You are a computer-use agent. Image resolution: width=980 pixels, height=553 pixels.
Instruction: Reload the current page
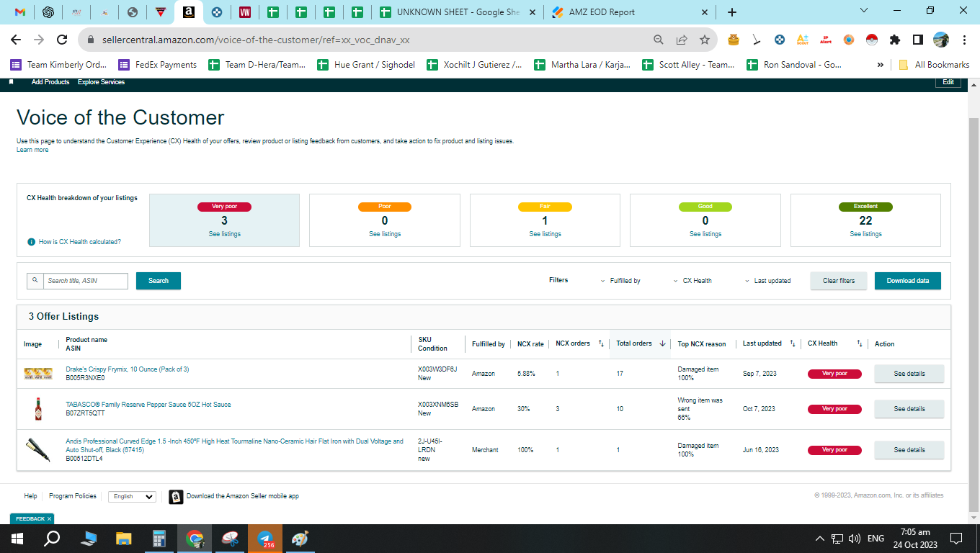[x=63, y=40]
